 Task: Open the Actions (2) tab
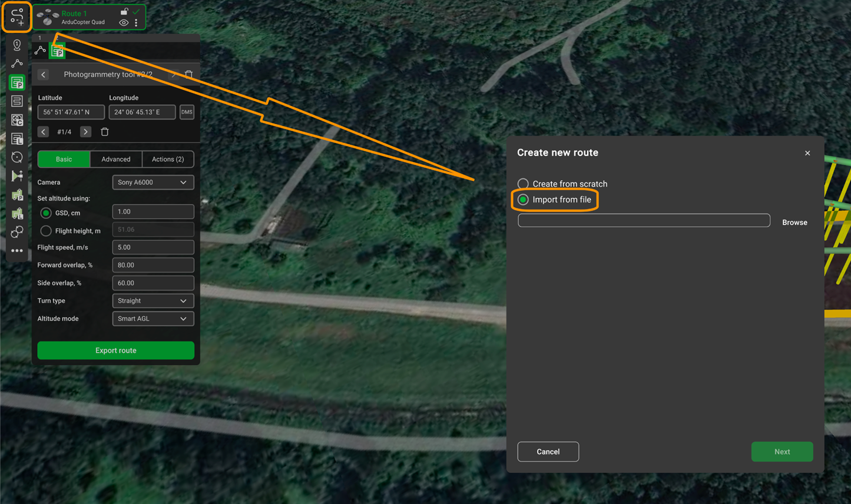click(168, 159)
